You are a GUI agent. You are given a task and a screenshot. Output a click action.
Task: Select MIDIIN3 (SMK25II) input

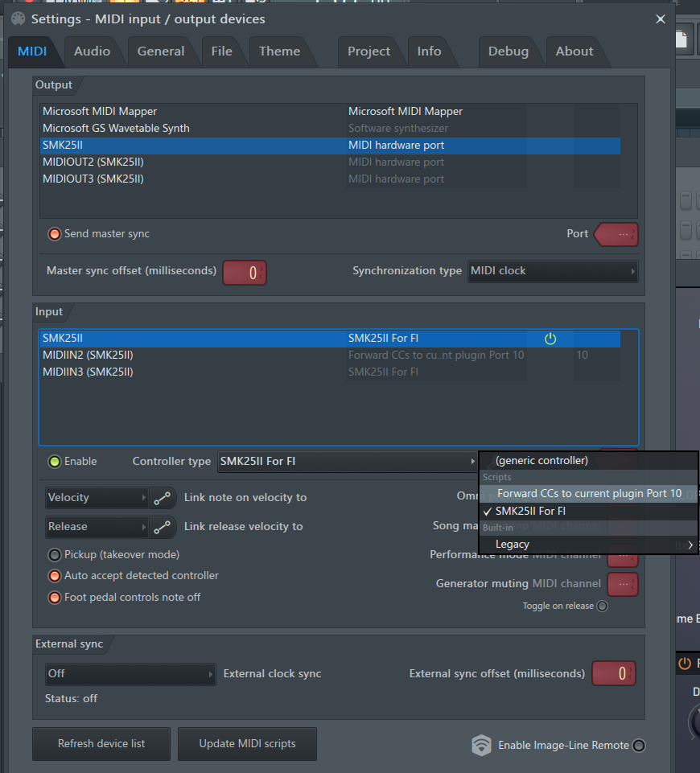coord(330,372)
